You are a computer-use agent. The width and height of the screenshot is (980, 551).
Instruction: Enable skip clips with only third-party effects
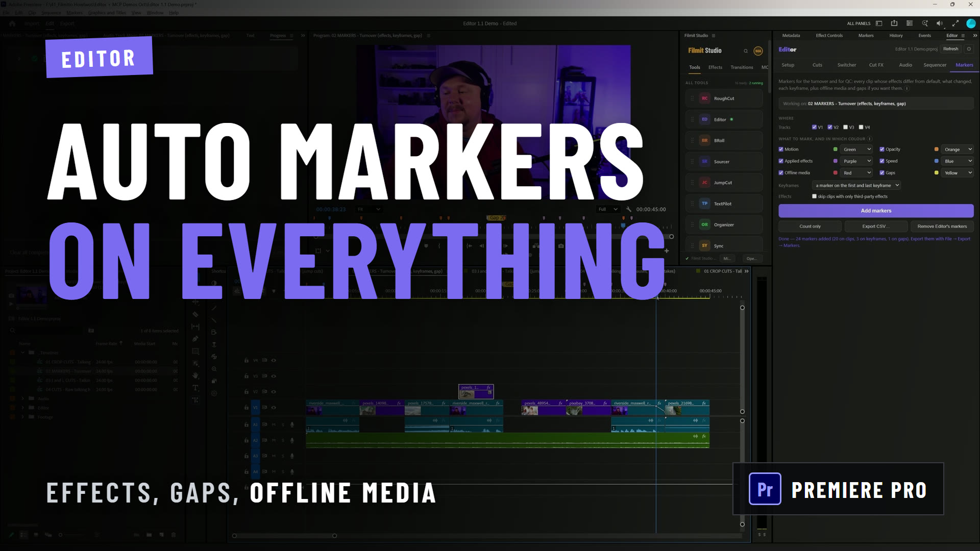[x=814, y=196]
